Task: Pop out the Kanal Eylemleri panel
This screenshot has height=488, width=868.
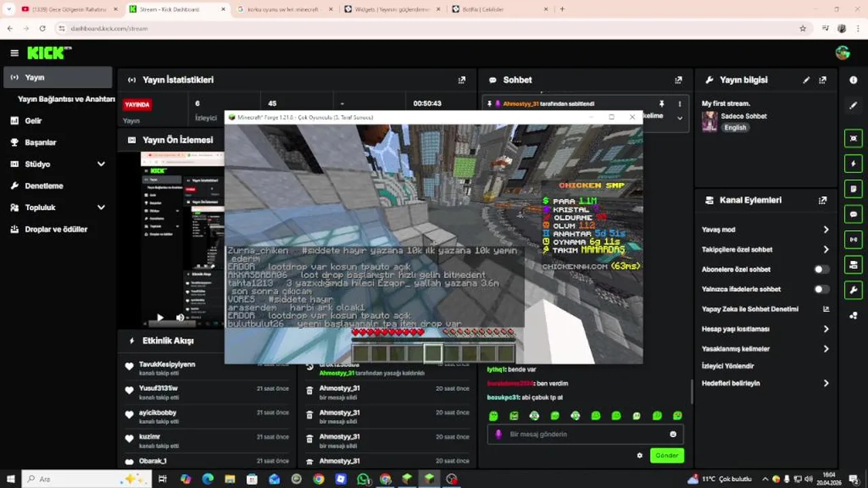Action: (823, 201)
